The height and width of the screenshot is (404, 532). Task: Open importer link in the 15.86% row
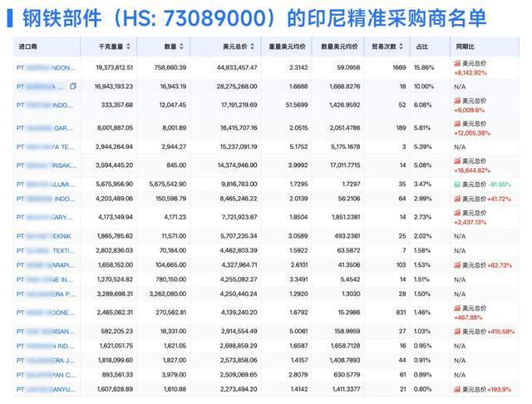coord(46,68)
